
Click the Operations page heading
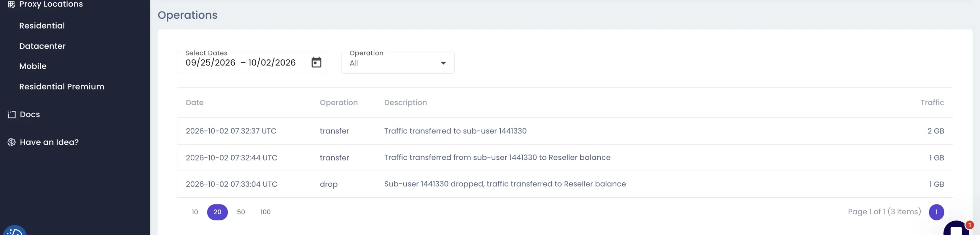[188, 15]
